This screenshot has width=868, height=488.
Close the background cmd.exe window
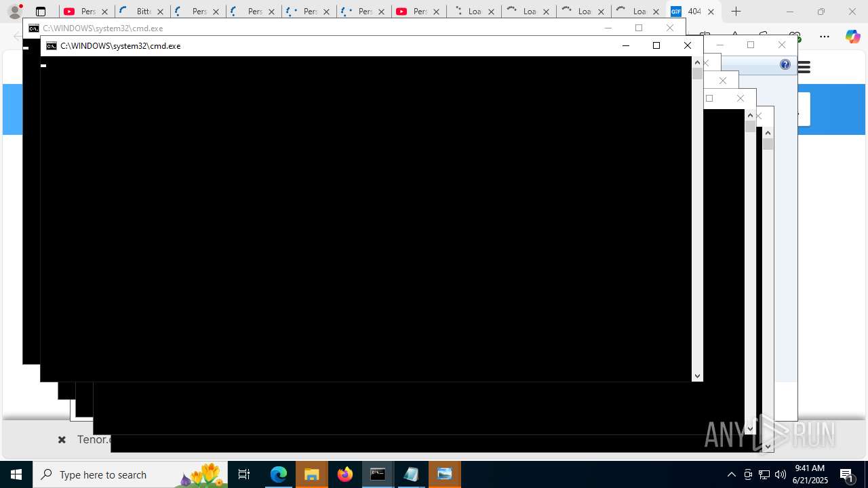click(x=670, y=28)
